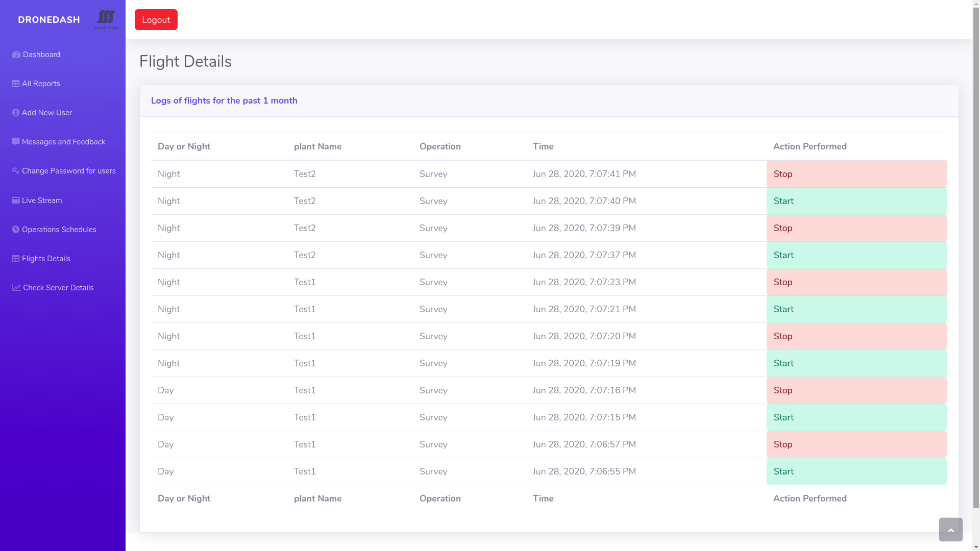
Task: Click the Flights Details table icon
Action: click(16, 259)
